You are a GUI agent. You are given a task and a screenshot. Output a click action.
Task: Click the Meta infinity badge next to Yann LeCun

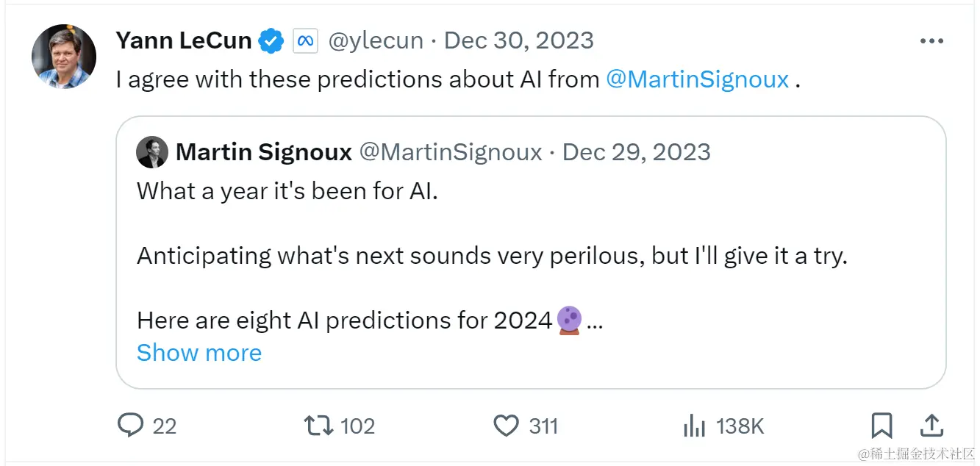coord(305,40)
